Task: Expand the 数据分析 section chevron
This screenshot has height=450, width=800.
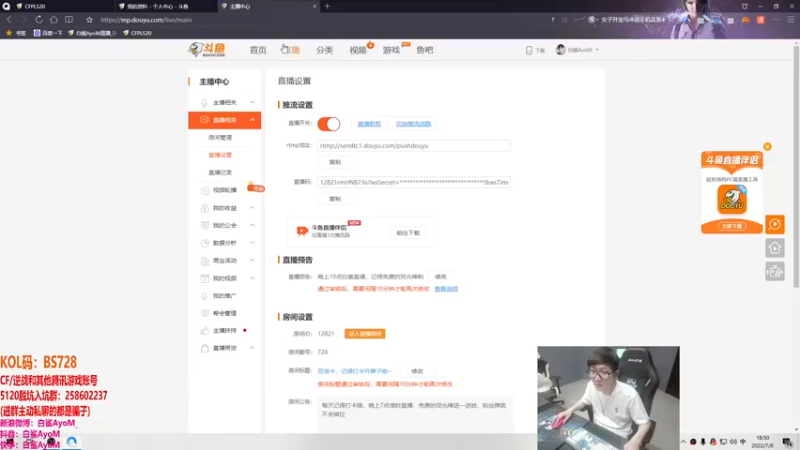Action: click(x=252, y=243)
